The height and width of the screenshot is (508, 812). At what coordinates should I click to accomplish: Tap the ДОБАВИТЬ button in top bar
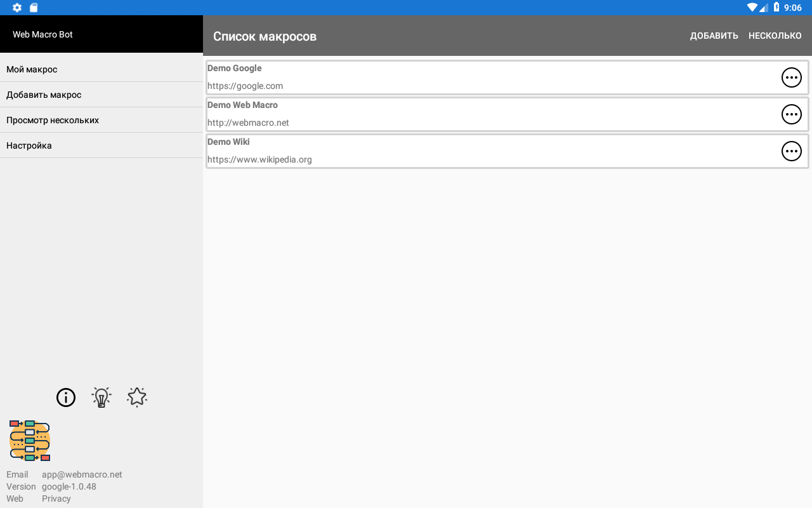pyautogui.click(x=714, y=36)
